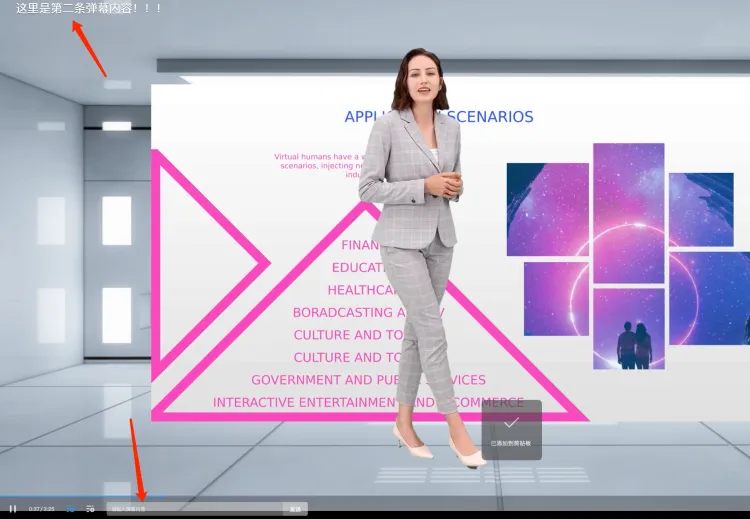This screenshot has height=519, width=750.
Task: Select the couple silhouette image tile
Action: tap(629, 328)
